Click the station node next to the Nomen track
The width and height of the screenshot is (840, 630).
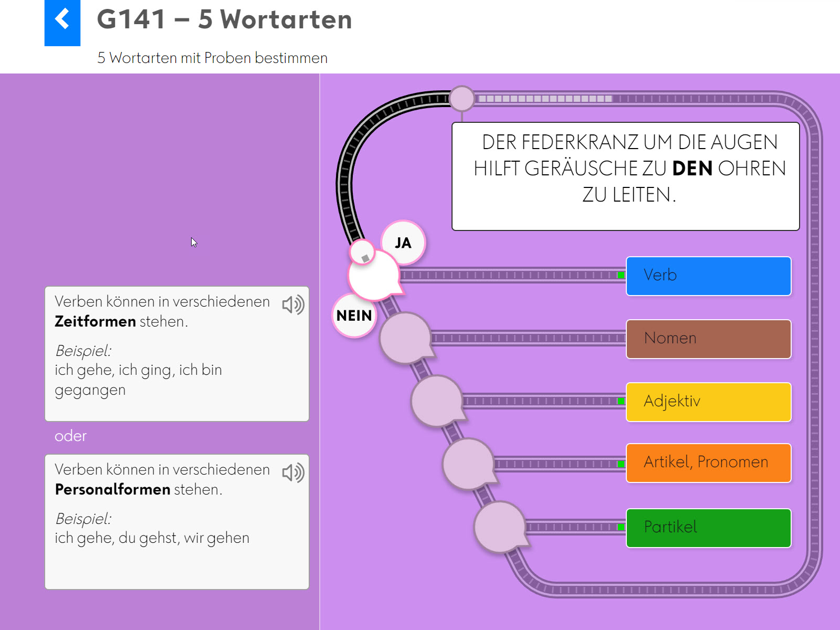coord(404,339)
